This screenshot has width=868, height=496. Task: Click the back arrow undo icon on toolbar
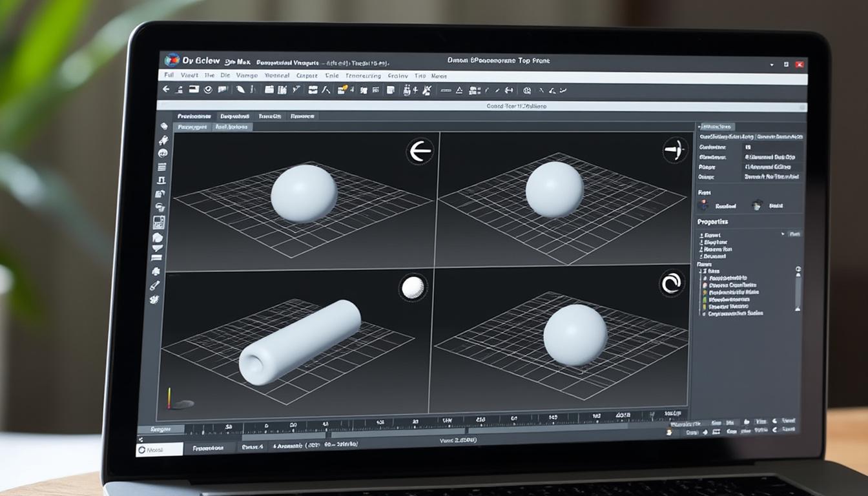pyautogui.click(x=166, y=90)
